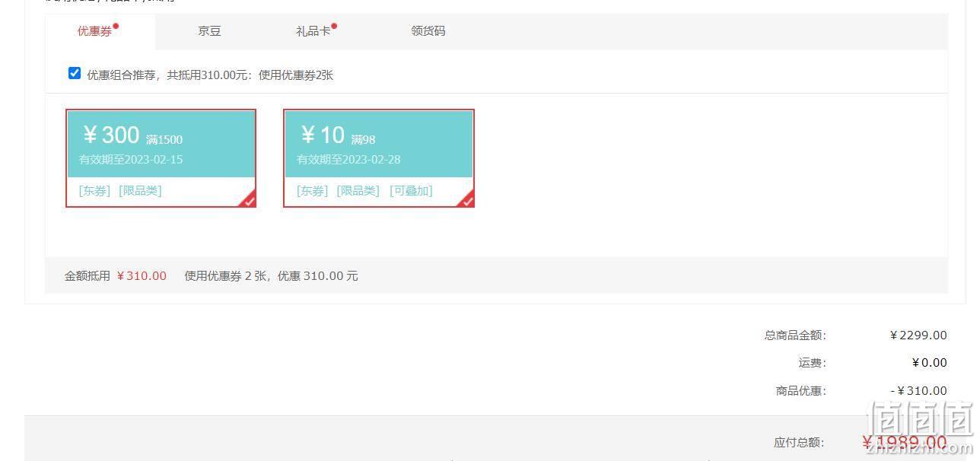Select the ¥10 满98 coupon card

tap(379, 158)
